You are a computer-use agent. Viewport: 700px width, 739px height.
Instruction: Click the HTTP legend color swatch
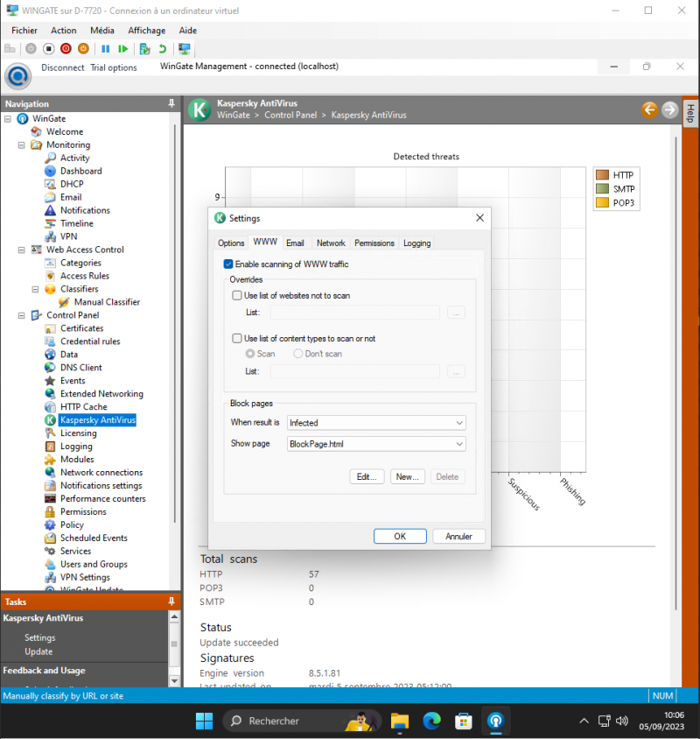coord(602,175)
